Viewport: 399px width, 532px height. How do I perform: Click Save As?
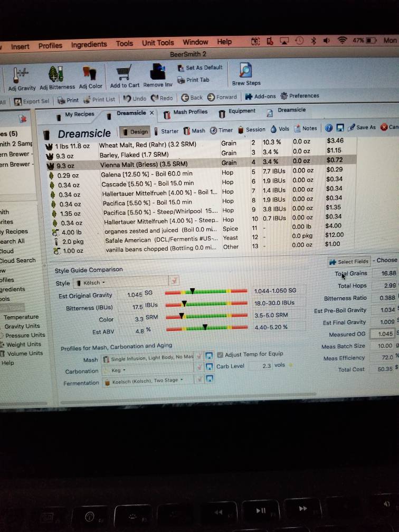click(x=362, y=127)
